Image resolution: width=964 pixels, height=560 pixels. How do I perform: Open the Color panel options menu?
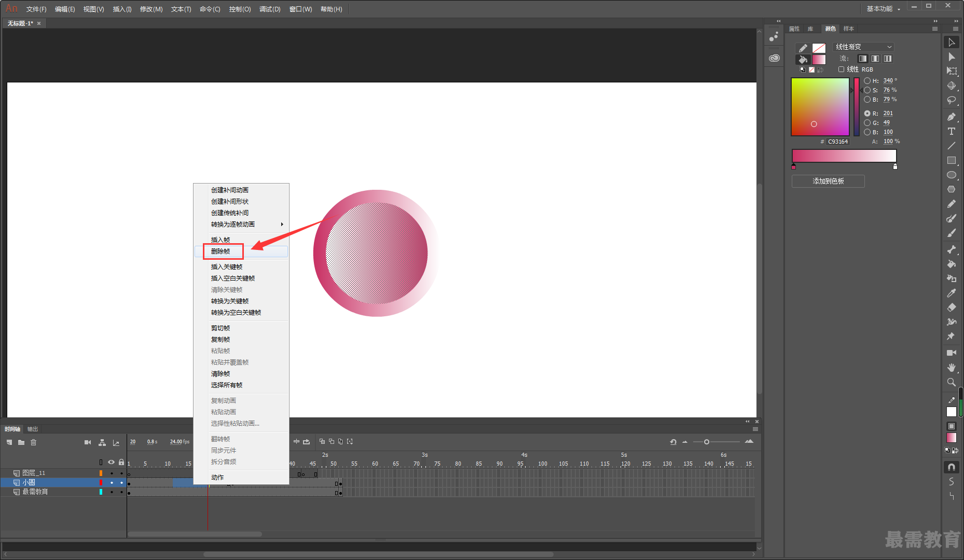point(935,29)
